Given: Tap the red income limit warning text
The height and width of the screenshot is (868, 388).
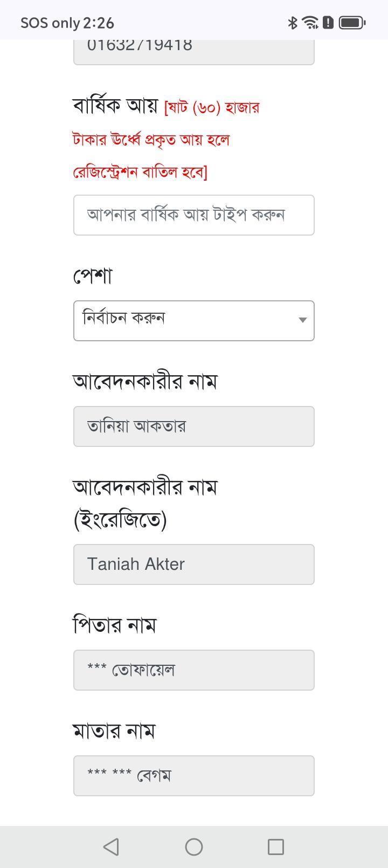Looking at the screenshot, I should pyautogui.click(x=166, y=140).
